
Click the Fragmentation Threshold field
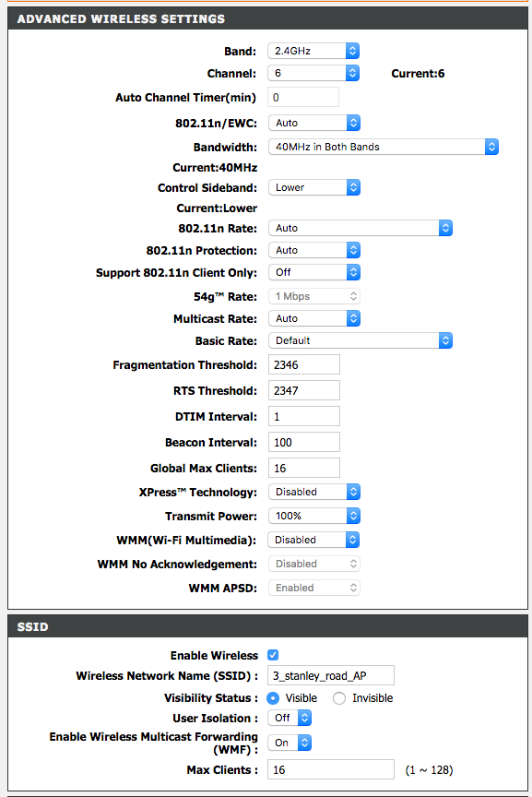coord(303,364)
